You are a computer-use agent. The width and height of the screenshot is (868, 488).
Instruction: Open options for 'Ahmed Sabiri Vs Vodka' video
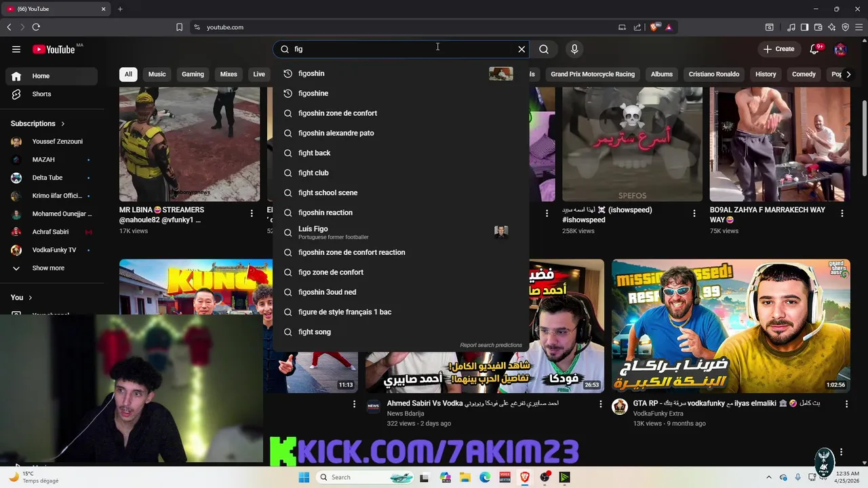click(x=600, y=404)
